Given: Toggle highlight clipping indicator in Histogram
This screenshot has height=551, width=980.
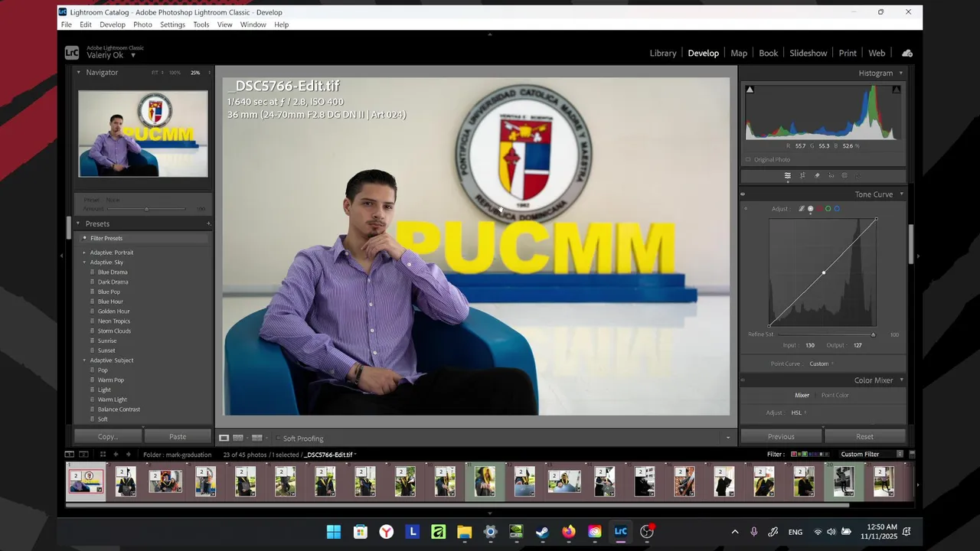Looking at the screenshot, I should (897, 90).
